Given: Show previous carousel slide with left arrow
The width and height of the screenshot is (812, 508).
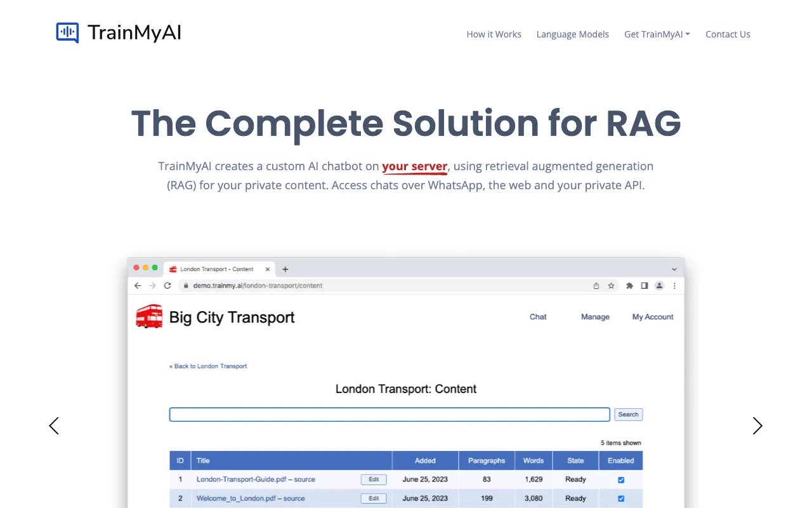Looking at the screenshot, I should [x=54, y=425].
